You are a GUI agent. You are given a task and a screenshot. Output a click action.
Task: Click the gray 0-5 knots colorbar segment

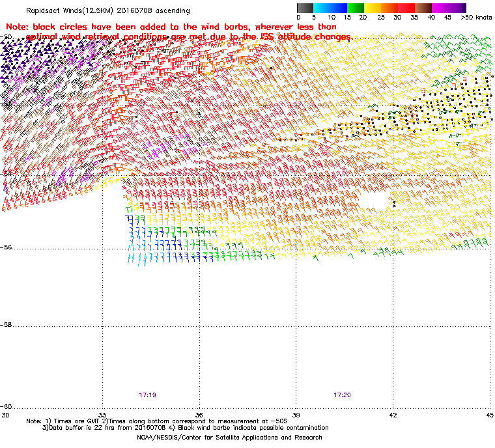[305, 8]
